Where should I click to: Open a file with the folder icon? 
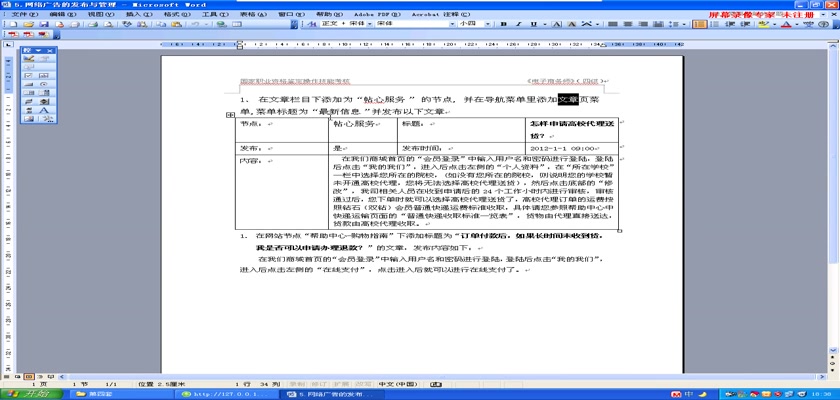(28, 24)
